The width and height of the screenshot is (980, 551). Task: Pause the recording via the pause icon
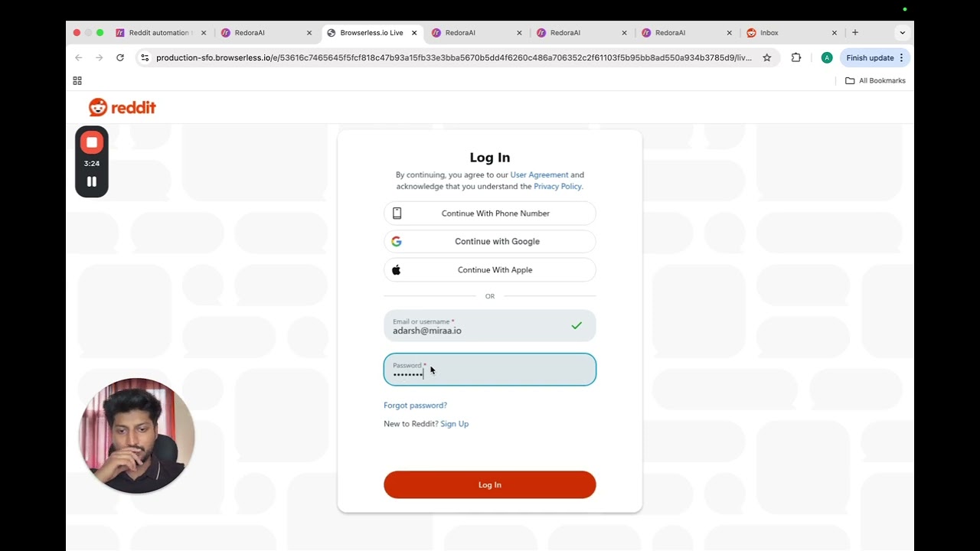click(92, 181)
